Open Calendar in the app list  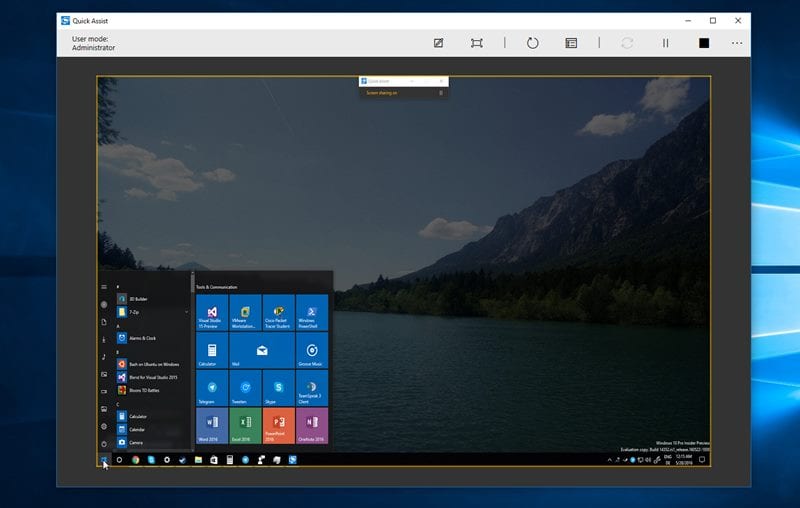152,429
